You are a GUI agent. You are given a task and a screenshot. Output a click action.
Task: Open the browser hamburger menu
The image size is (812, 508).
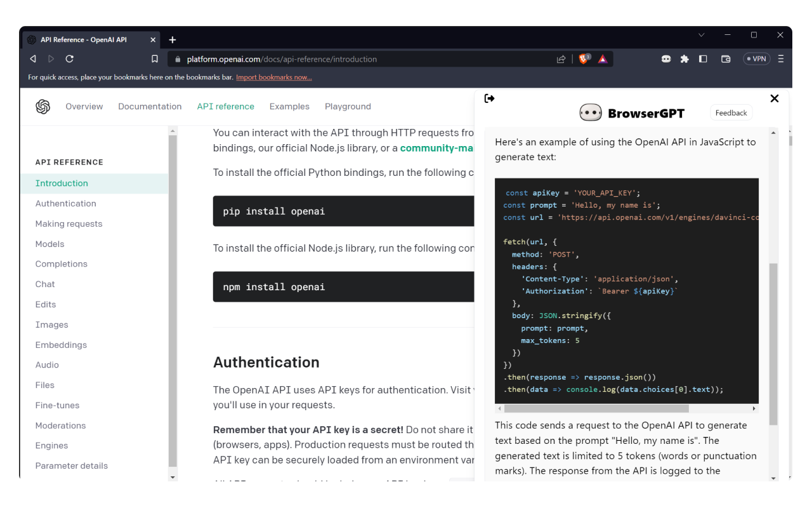click(x=781, y=59)
